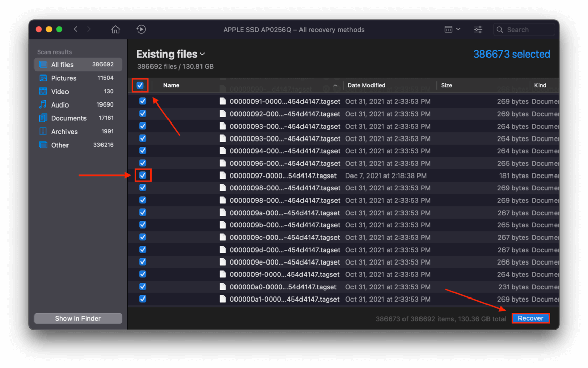Click file icon of 000000a0 tagset
This screenshot has height=368, width=588.
[223, 286]
